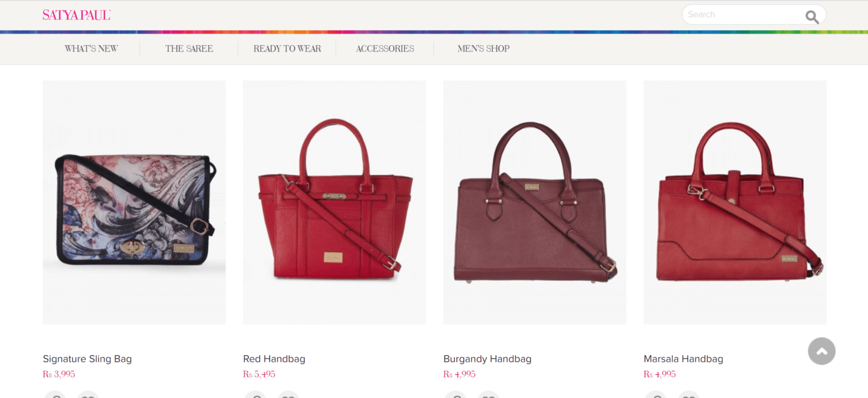This screenshot has height=398, width=868.
Task: Select the floral Signature Sling Bag image
Action: tap(134, 203)
